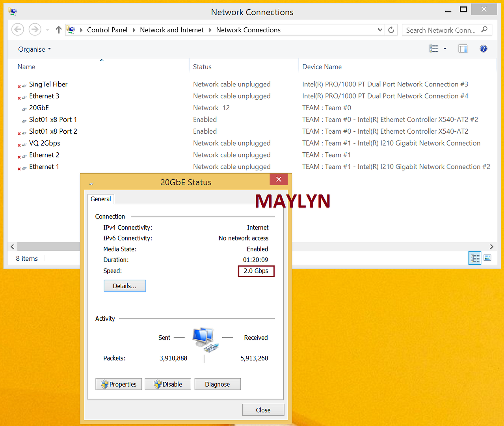Click Control Panel in the breadcrumb

pos(107,30)
